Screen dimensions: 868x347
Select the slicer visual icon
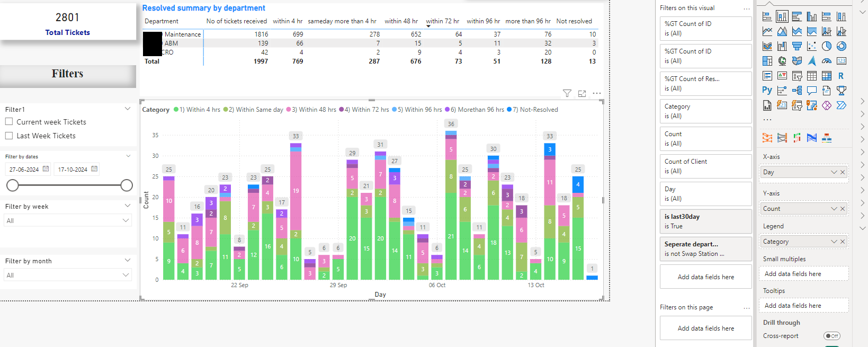point(797,76)
